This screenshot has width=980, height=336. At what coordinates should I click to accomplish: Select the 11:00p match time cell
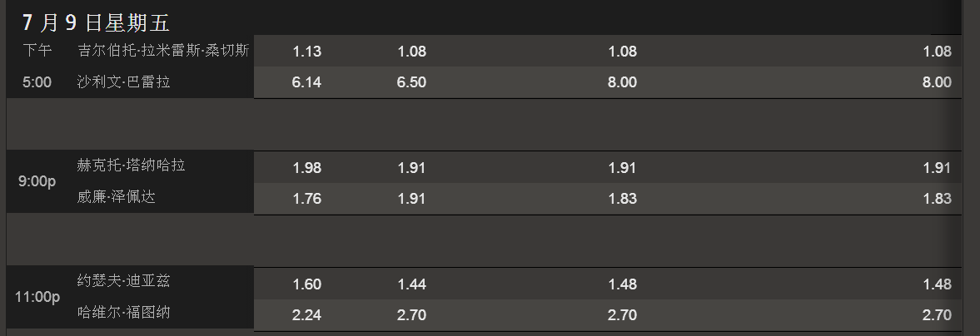pyautogui.click(x=37, y=297)
